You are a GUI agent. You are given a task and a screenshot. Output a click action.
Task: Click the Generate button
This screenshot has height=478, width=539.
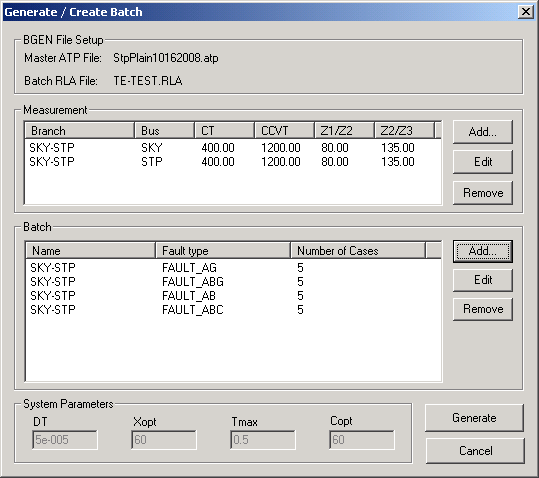click(x=474, y=418)
